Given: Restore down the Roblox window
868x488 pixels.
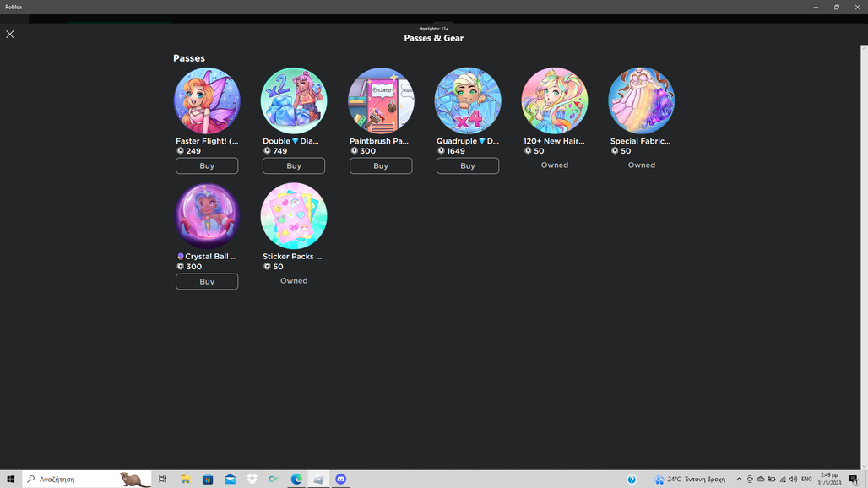Looking at the screenshot, I should [x=837, y=8].
